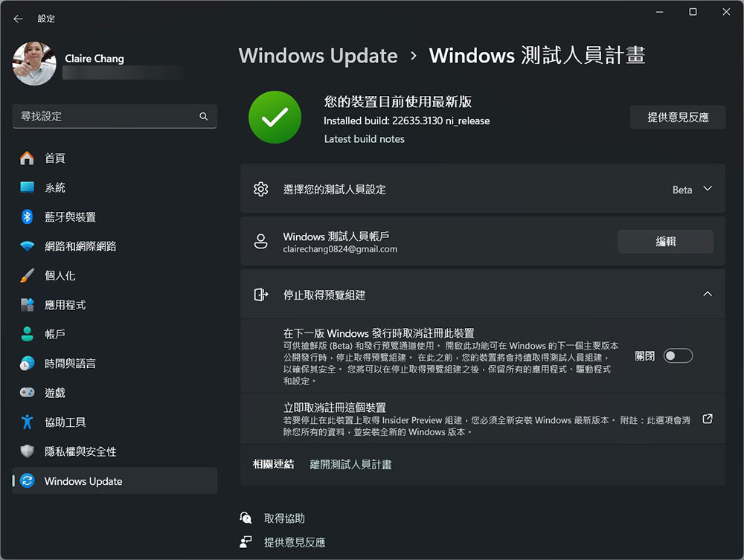Click Installed build 22635.3130 text

tap(407, 121)
